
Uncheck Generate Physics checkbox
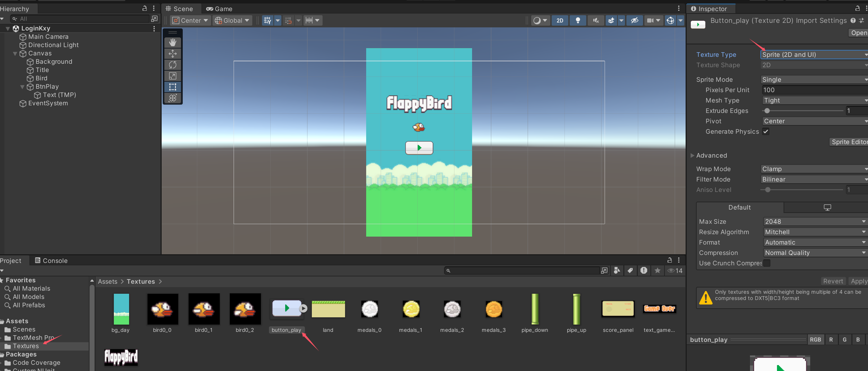pyautogui.click(x=766, y=132)
